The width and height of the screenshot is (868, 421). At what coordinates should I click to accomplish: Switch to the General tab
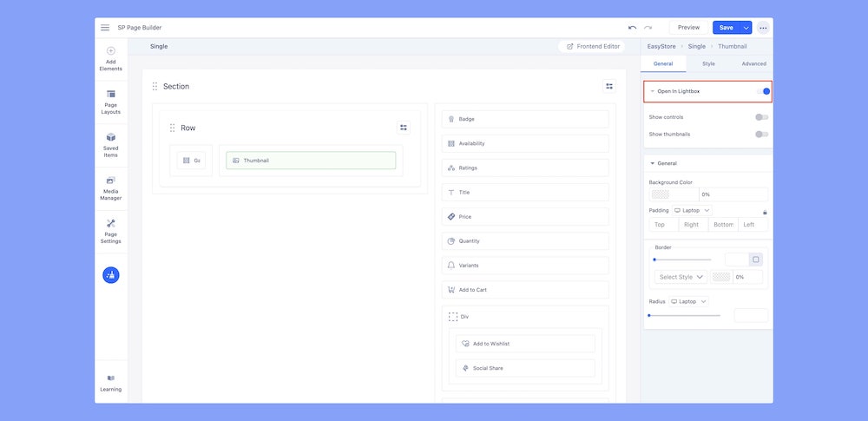663,63
